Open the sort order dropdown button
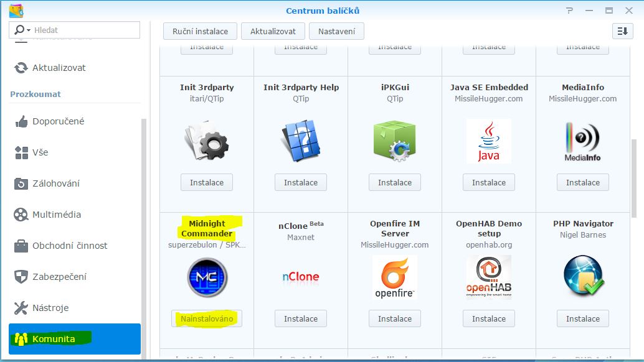Screen dimensions: 644x362 (x=622, y=31)
